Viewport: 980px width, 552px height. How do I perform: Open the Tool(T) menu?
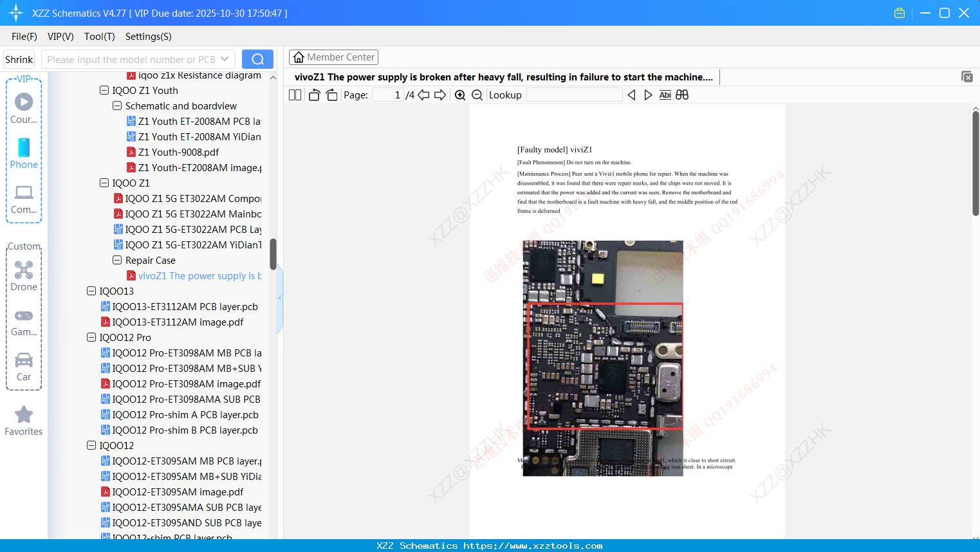point(99,37)
